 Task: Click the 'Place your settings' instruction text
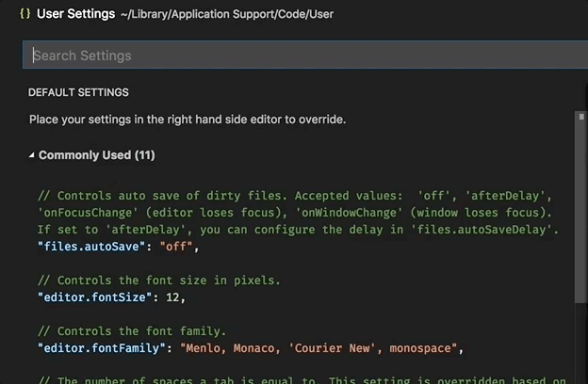tap(188, 120)
